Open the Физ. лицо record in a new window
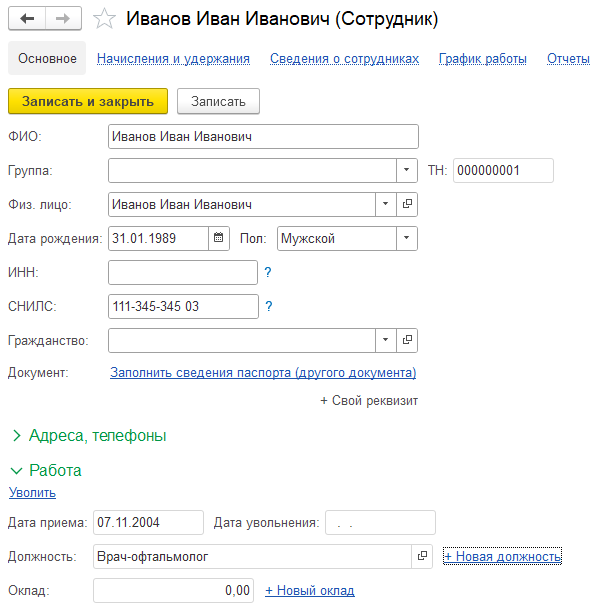The width and height of the screenshot is (596, 613). point(407,204)
